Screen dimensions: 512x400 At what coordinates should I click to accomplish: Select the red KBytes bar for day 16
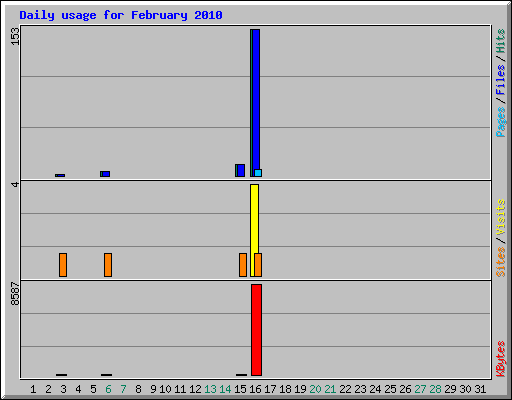(256, 330)
